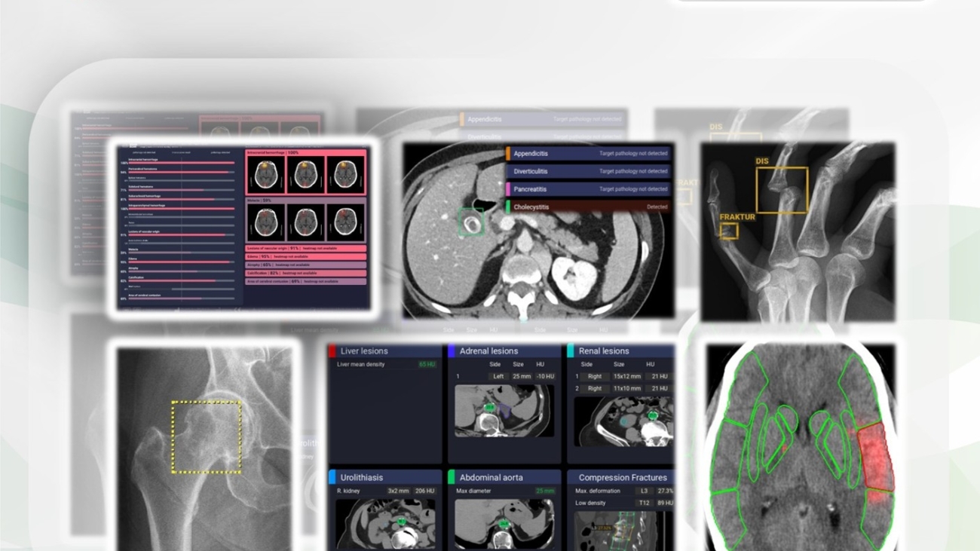The image size is (980, 551).
Task: Click the magenta Pancreatitis color marker
Action: [x=509, y=189]
